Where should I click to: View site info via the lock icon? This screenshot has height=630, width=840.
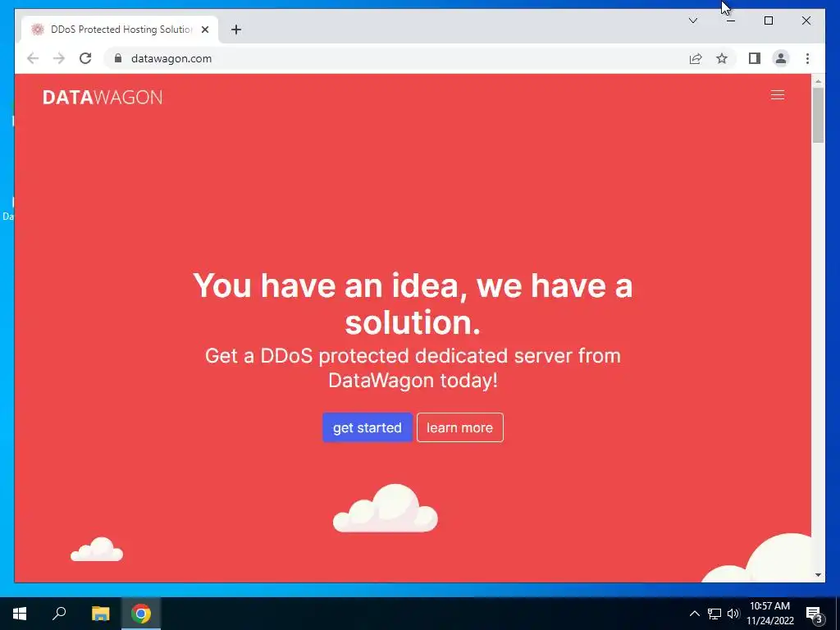[x=118, y=58]
